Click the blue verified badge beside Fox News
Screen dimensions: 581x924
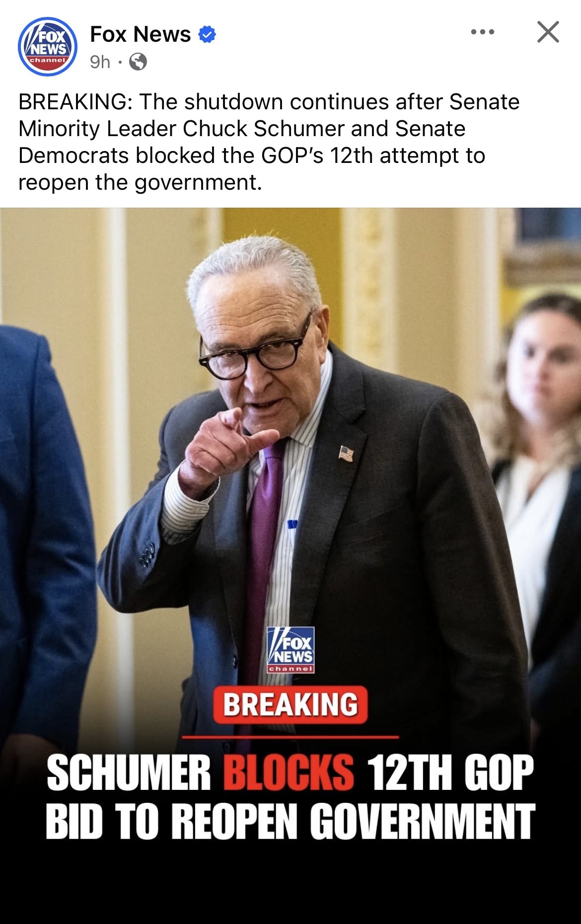207,35
